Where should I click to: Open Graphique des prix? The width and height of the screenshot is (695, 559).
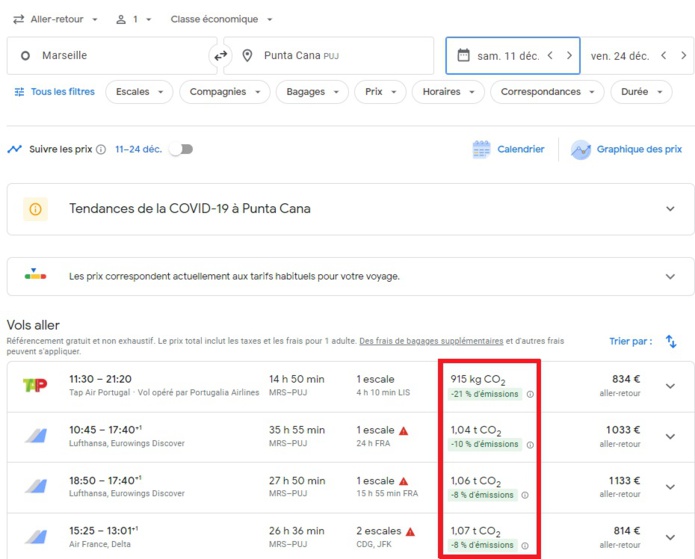626,149
